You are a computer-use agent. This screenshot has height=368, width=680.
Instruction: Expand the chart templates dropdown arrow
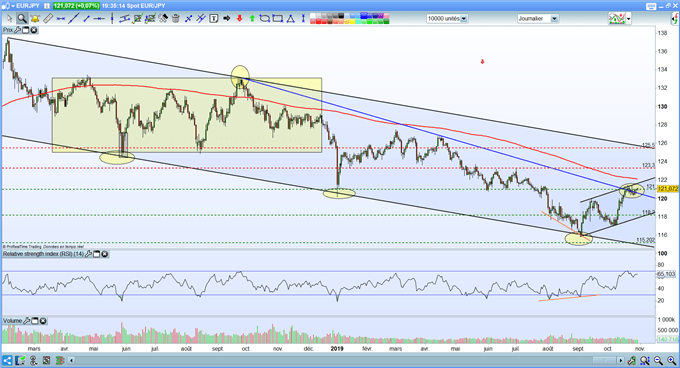(x=629, y=19)
